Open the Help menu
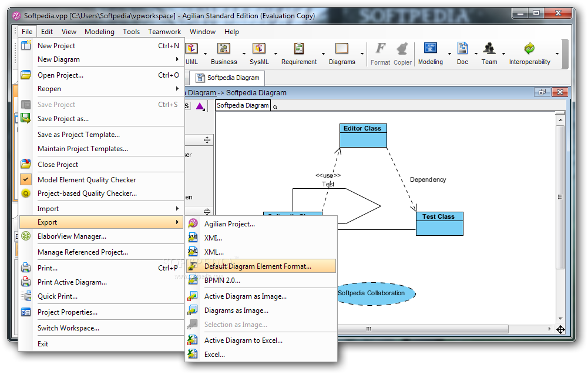Image resolution: width=588 pixels, height=374 pixels. pos(231,32)
